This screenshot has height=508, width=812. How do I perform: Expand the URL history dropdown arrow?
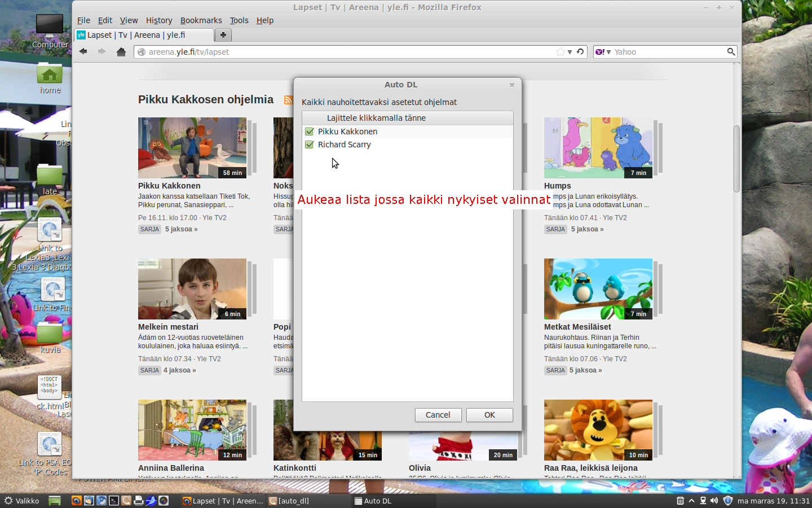point(570,52)
